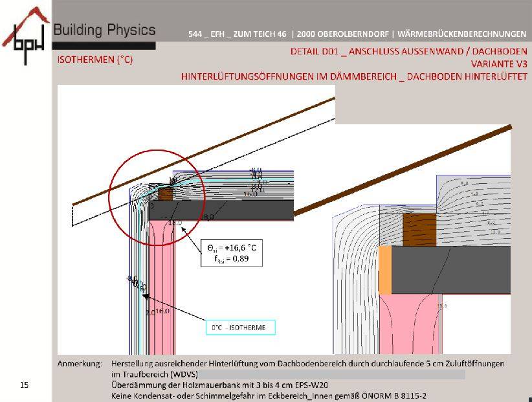The image size is (532, 402).
Task: Click the small brown beam inside red circle
Action: tap(166, 194)
